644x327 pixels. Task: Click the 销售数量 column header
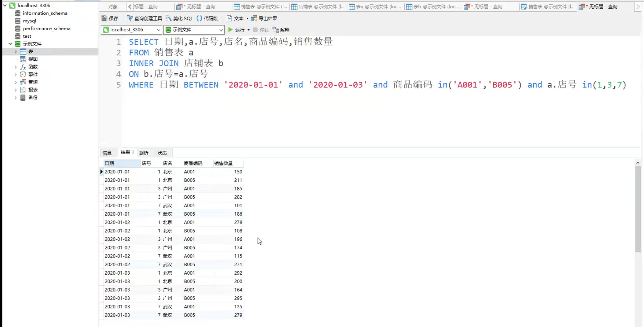pos(228,163)
